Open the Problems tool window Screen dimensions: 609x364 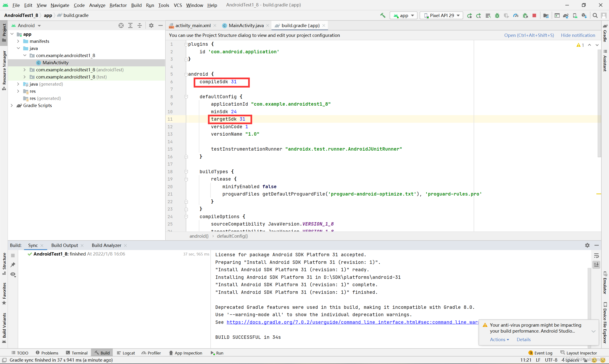click(47, 353)
